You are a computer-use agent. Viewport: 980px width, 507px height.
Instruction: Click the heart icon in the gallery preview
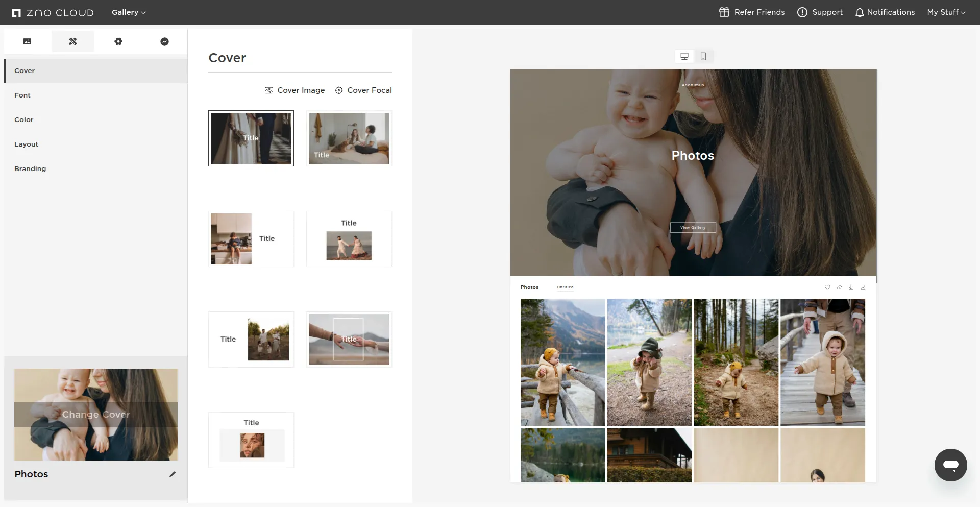[x=827, y=287]
